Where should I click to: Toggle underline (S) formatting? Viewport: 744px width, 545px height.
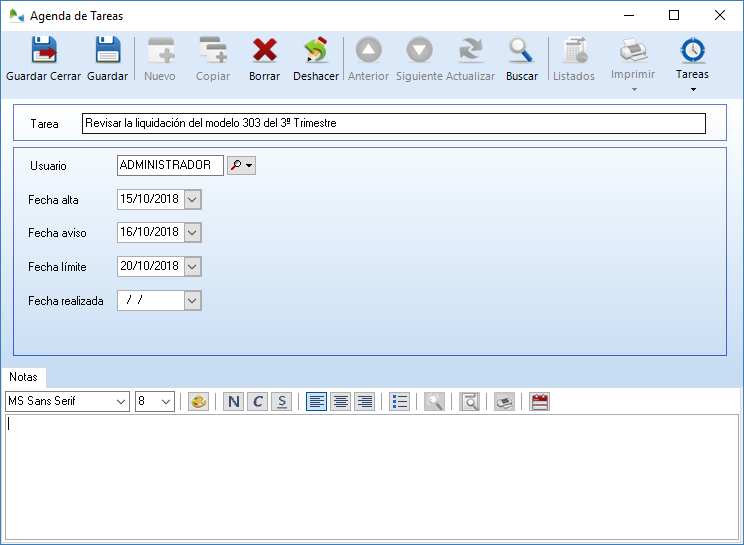[282, 402]
